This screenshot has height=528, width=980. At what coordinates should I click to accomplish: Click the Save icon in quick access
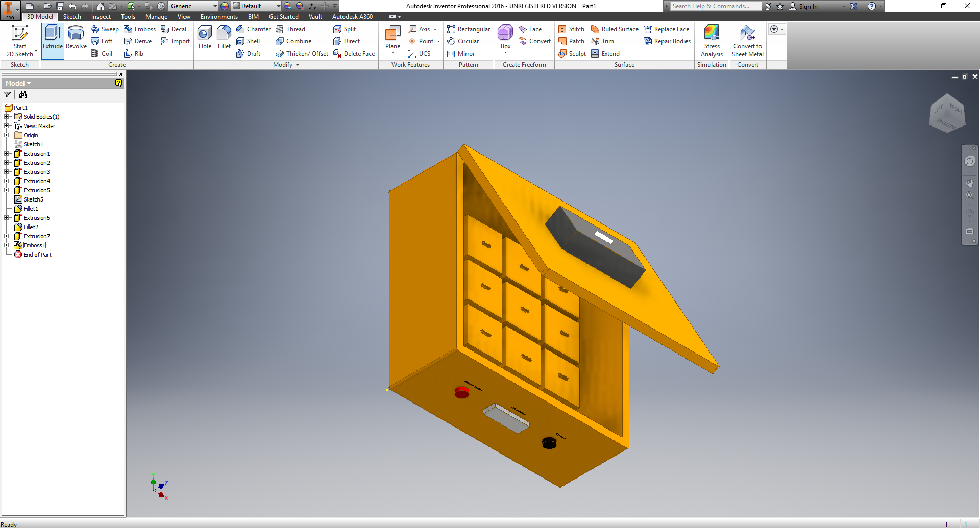60,6
